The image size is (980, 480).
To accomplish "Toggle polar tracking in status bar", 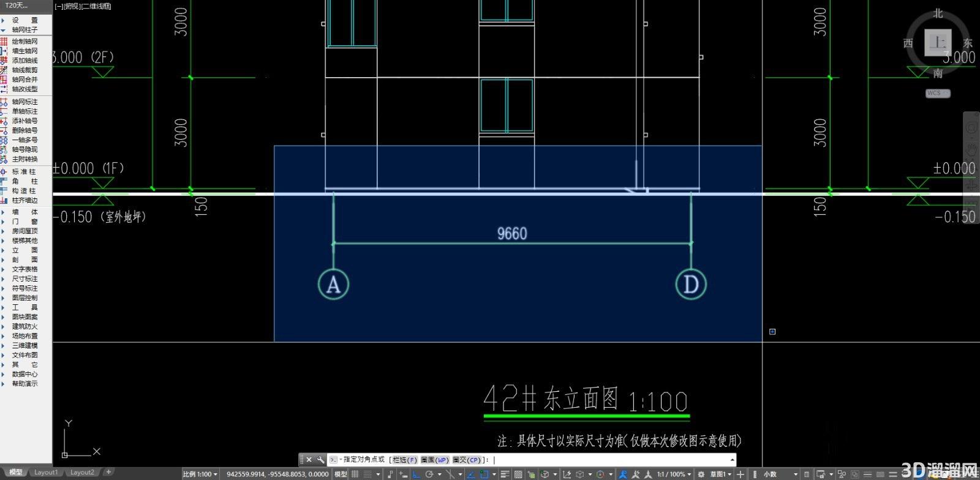I will [x=429, y=474].
